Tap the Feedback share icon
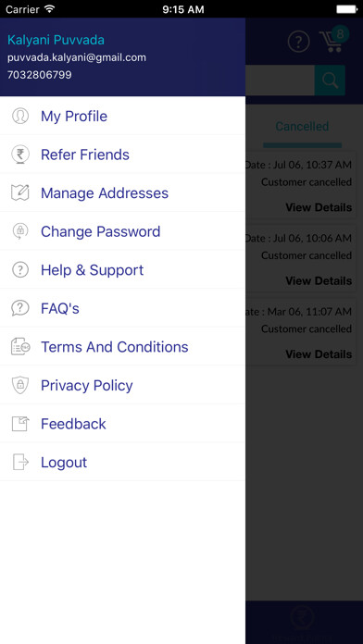 [x=20, y=424]
